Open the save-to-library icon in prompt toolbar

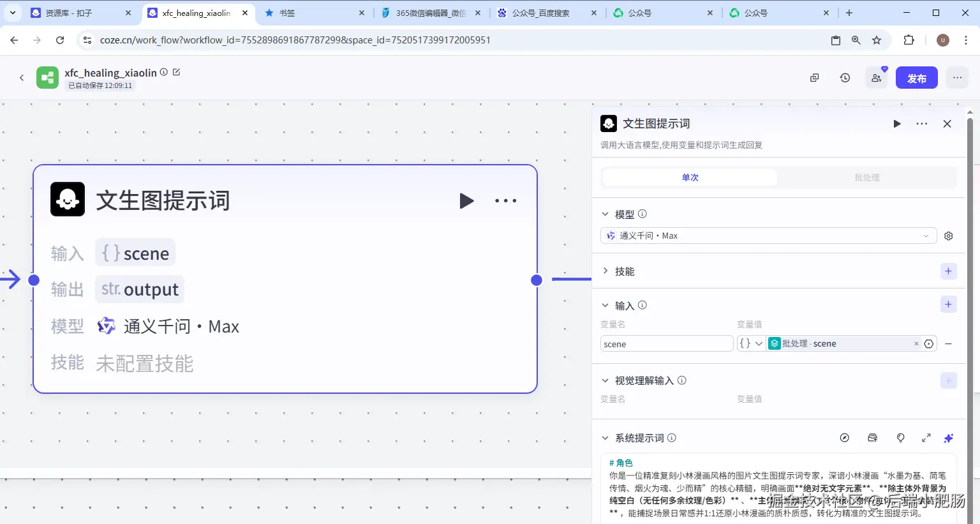coord(873,438)
